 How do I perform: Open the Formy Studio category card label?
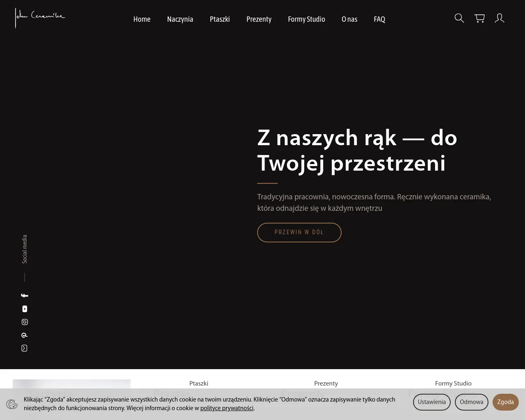click(453, 383)
